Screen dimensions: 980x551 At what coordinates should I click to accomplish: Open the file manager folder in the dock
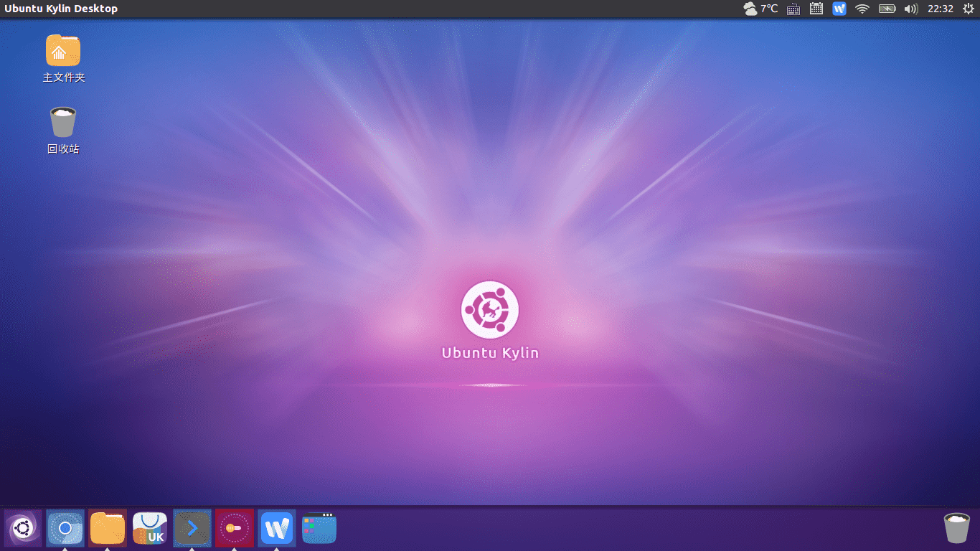point(108,529)
